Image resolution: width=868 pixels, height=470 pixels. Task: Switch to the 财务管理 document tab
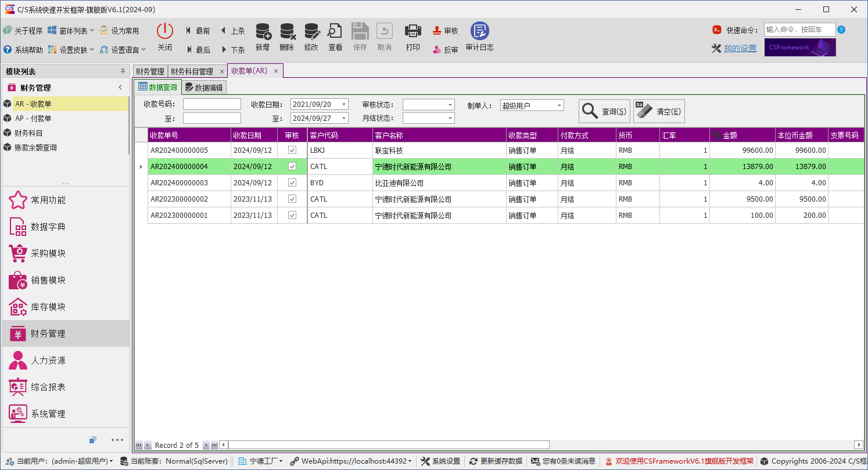[x=150, y=71]
